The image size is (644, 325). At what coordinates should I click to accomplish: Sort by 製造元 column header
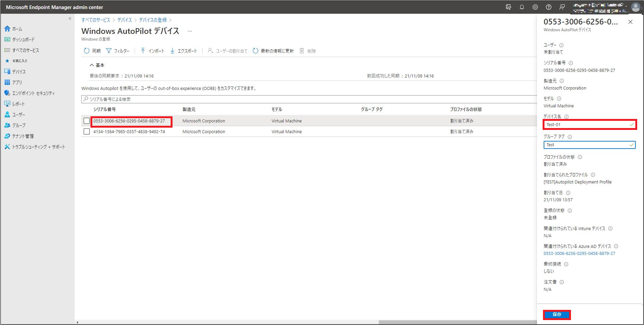[x=189, y=109]
